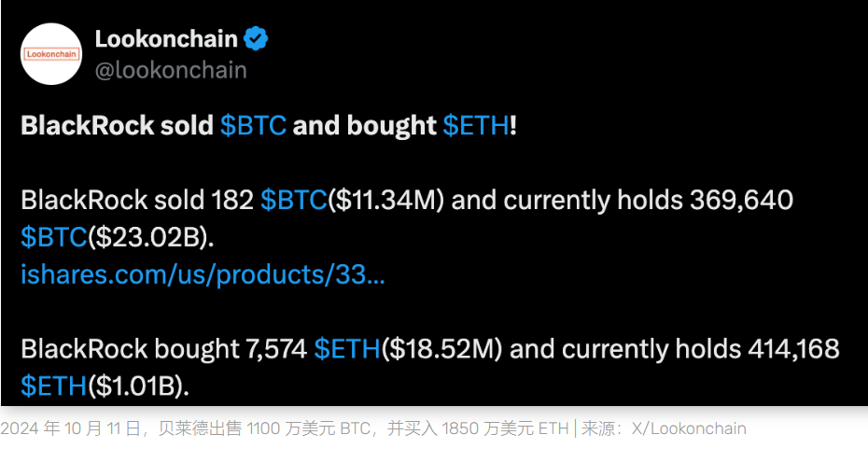
Task: Open the $BTC cashtag after "sold 182"
Action: pos(293,201)
